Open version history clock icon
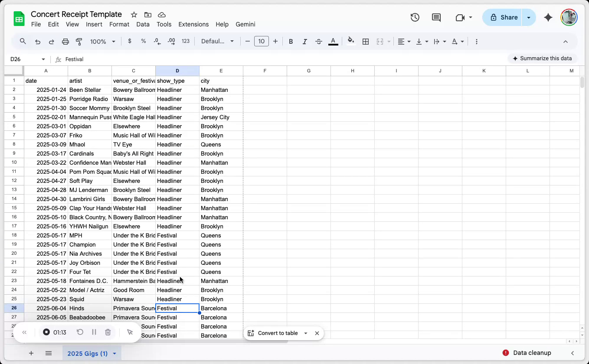Viewport: 589px width, 364px height. (x=415, y=17)
